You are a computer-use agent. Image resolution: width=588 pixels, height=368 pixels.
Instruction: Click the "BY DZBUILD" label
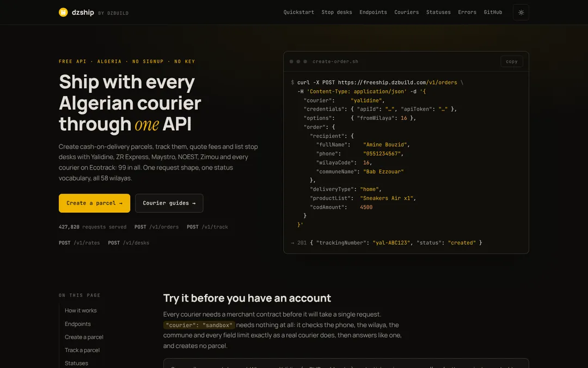click(x=113, y=13)
